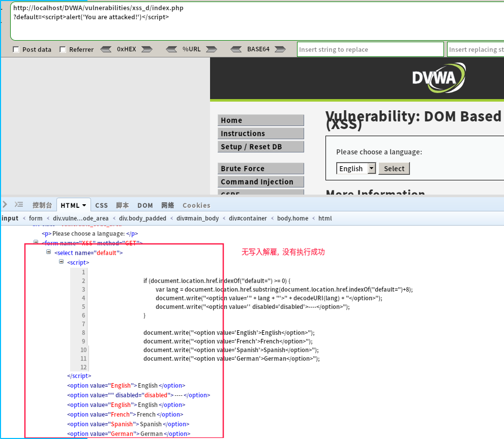Switch to the CSS tab
This screenshot has height=439, width=504.
click(x=101, y=205)
